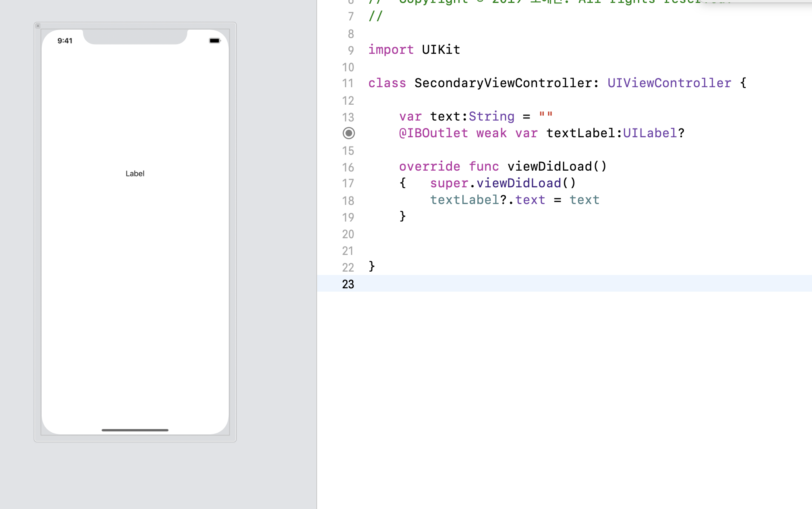Click the import UIKit statement
812x509 pixels.
click(x=414, y=50)
